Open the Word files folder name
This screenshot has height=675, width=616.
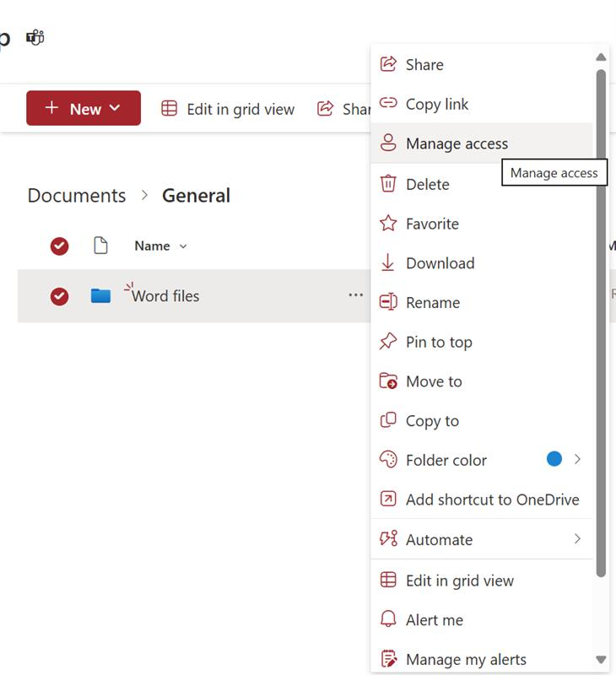[x=165, y=296]
